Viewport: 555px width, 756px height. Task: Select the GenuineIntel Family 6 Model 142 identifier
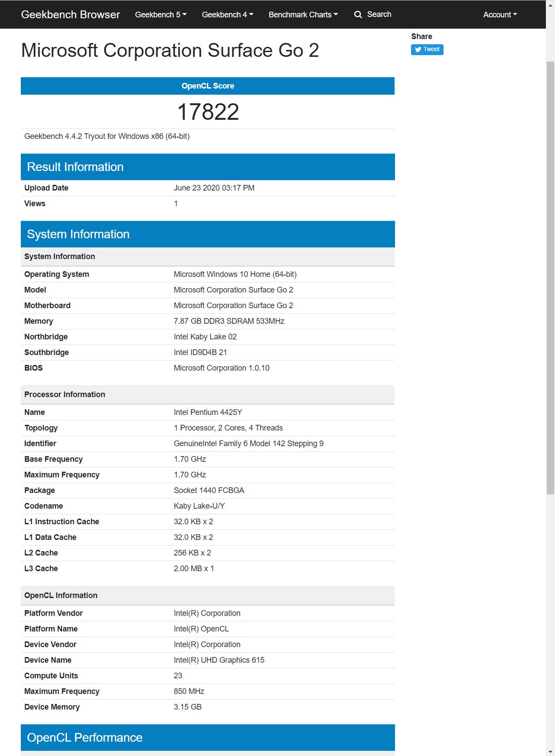pyautogui.click(x=248, y=444)
